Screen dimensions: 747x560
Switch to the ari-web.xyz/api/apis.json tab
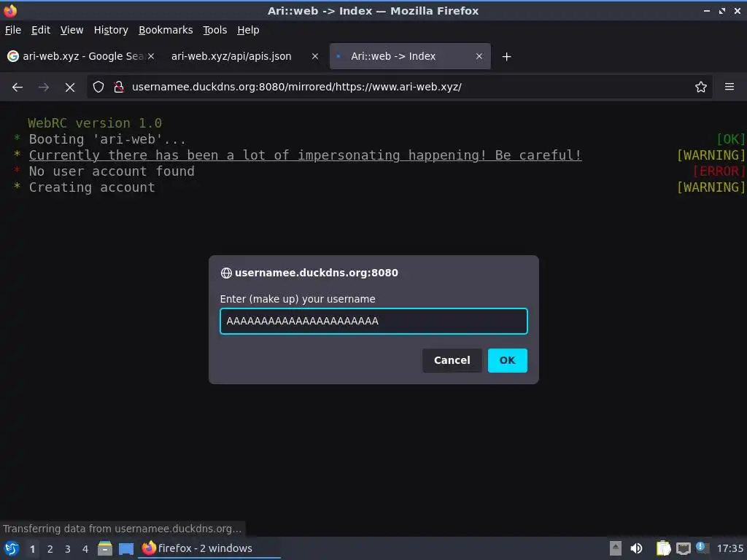242,56
